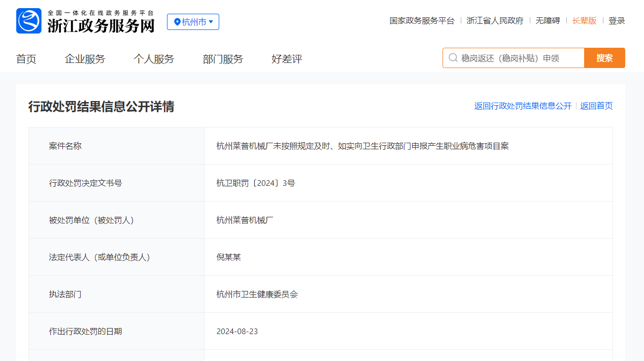
Task: Click the 作出行政处罚的日期 label cell
Action: pos(116,331)
